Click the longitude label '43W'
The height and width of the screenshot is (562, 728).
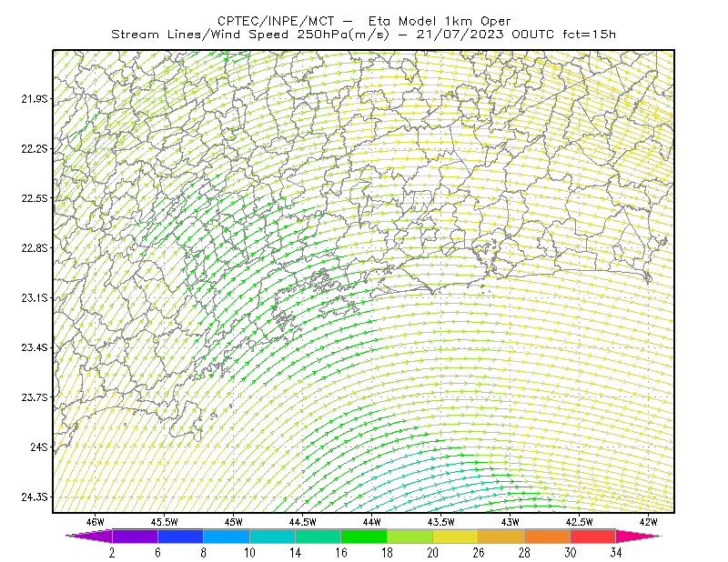511,522
